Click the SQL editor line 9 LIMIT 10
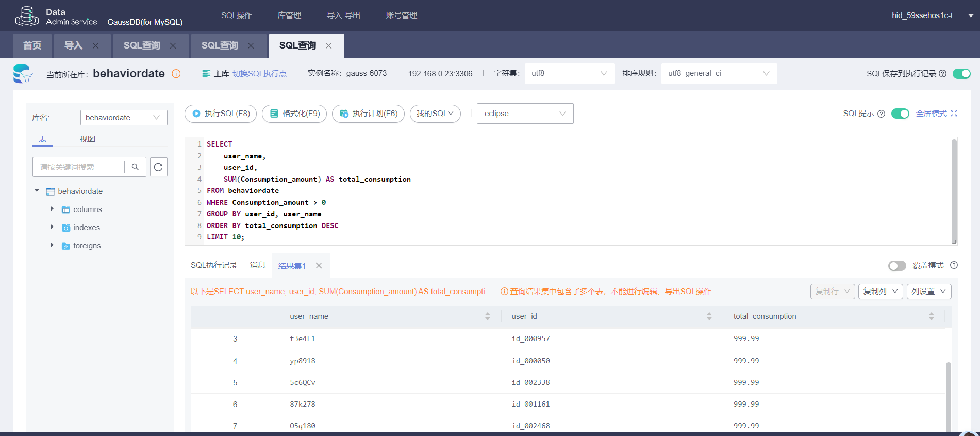The width and height of the screenshot is (980, 436). (x=226, y=237)
